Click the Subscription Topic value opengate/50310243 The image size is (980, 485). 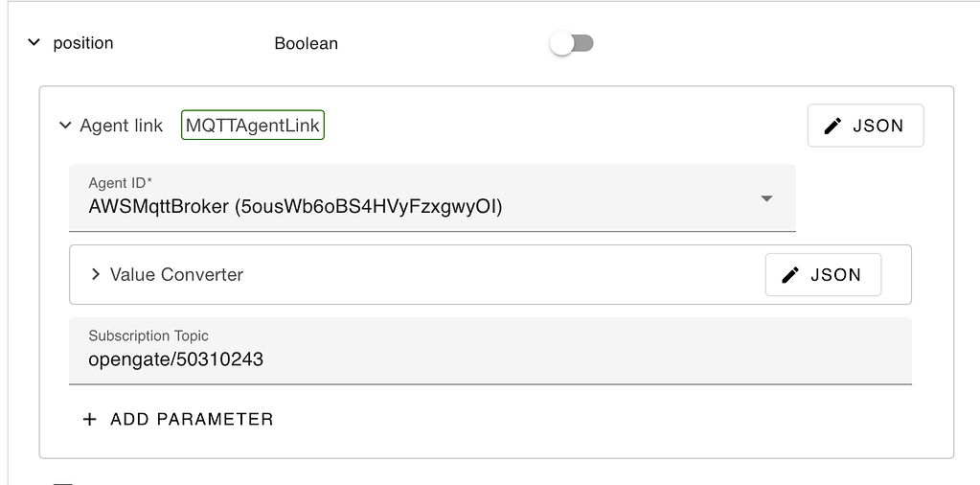(175, 359)
